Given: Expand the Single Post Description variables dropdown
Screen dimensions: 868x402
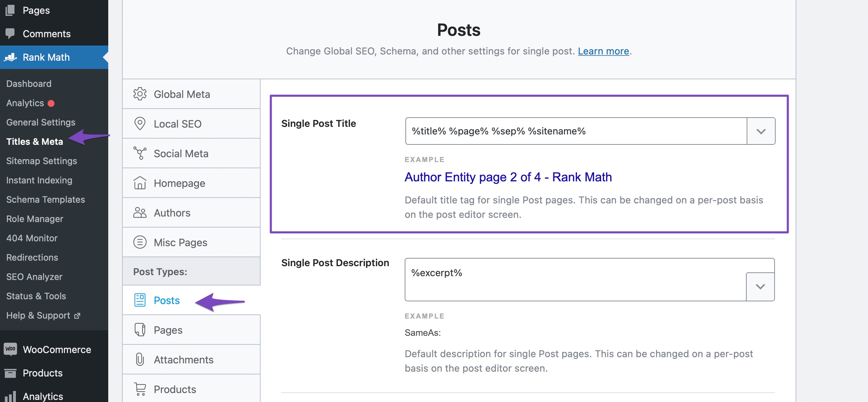Looking at the screenshot, I should click(760, 287).
